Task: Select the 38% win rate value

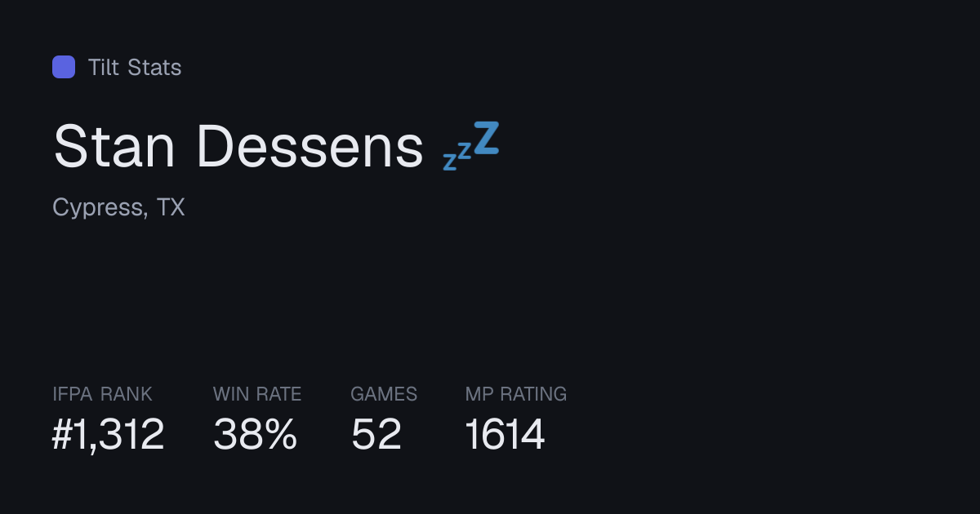Action: click(x=255, y=434)
